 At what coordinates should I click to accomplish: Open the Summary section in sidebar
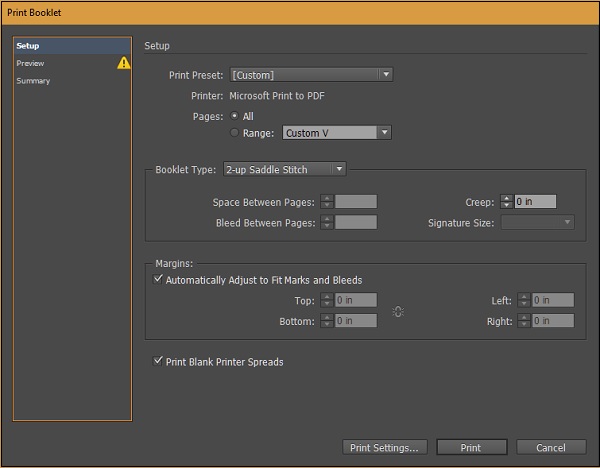click(33, 81)
